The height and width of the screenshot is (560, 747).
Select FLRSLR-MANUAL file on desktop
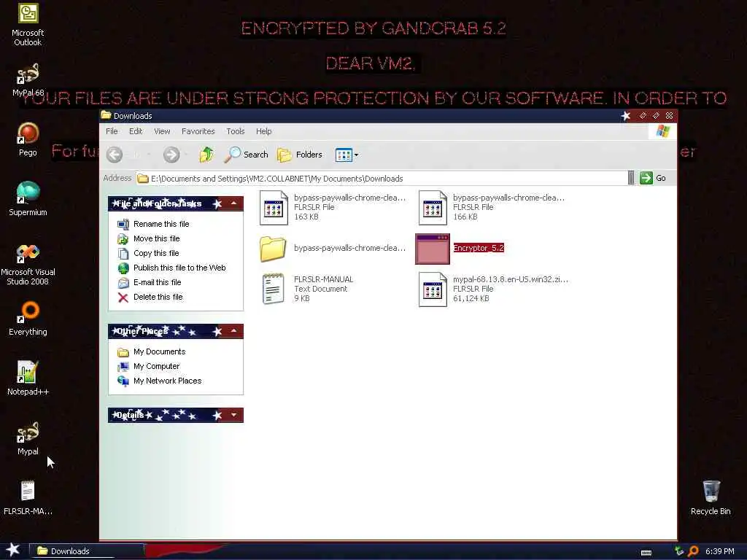click(x=28, y=498)
